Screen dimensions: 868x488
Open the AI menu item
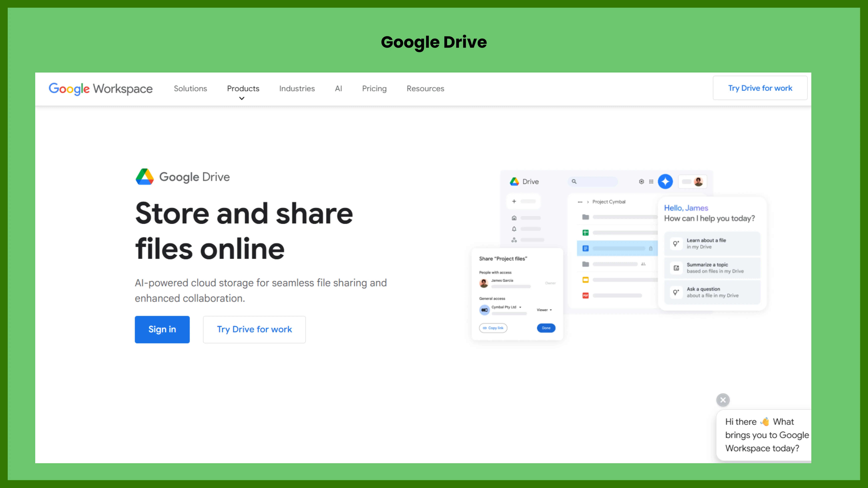tap(338, 89)
